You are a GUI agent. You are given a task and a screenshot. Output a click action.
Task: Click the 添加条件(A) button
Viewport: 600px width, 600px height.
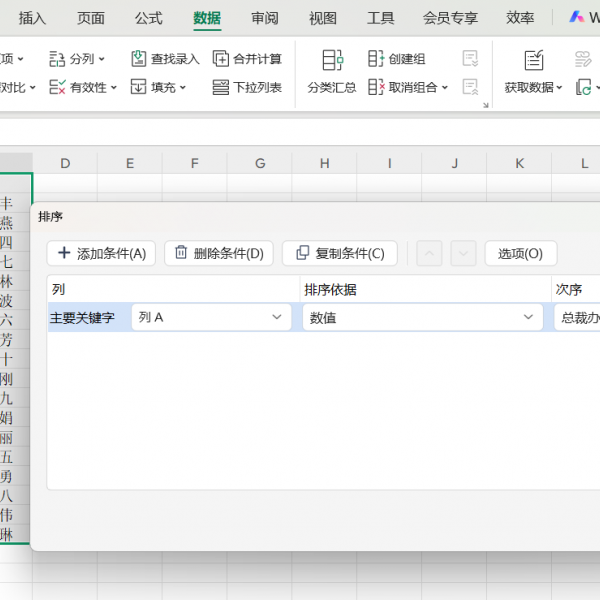101,253
